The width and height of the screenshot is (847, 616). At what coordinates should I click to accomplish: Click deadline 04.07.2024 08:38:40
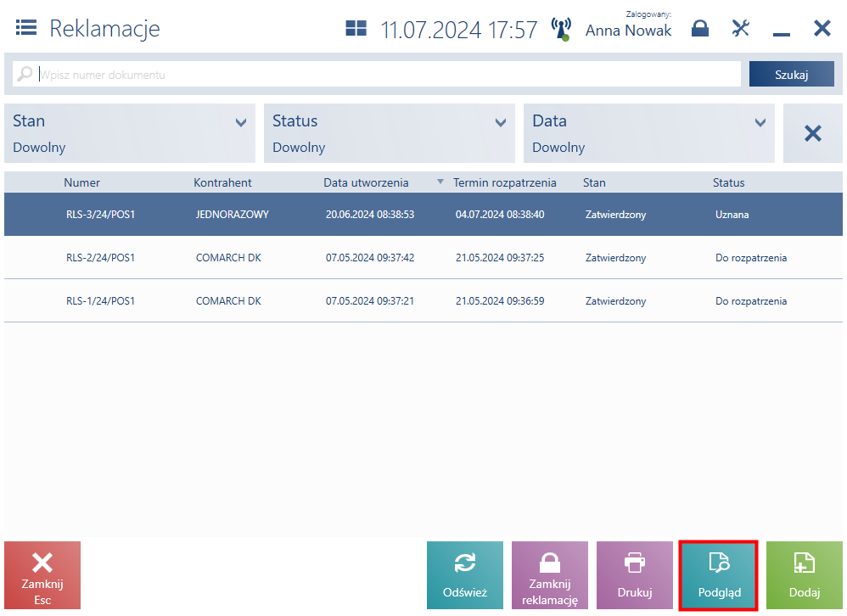500,215
